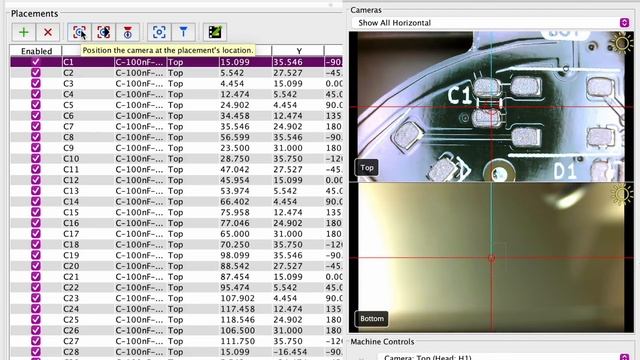Click the X value 111.750 in row C27
The image size is (640, 360).
238,341
